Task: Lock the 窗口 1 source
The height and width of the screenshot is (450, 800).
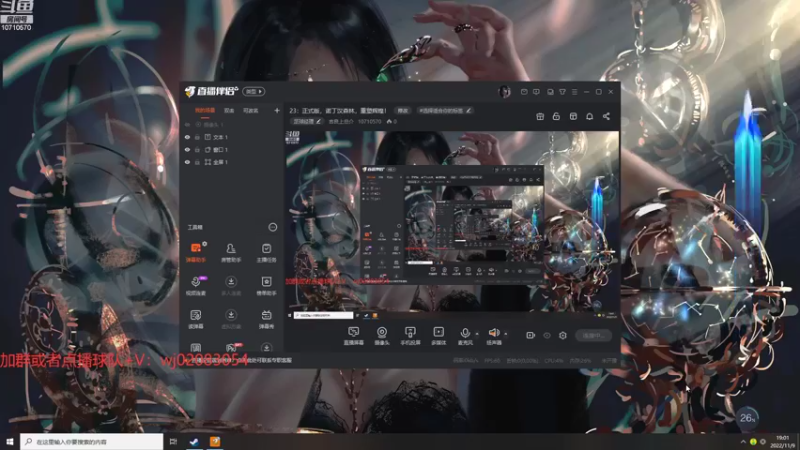Action: (197, 150)
